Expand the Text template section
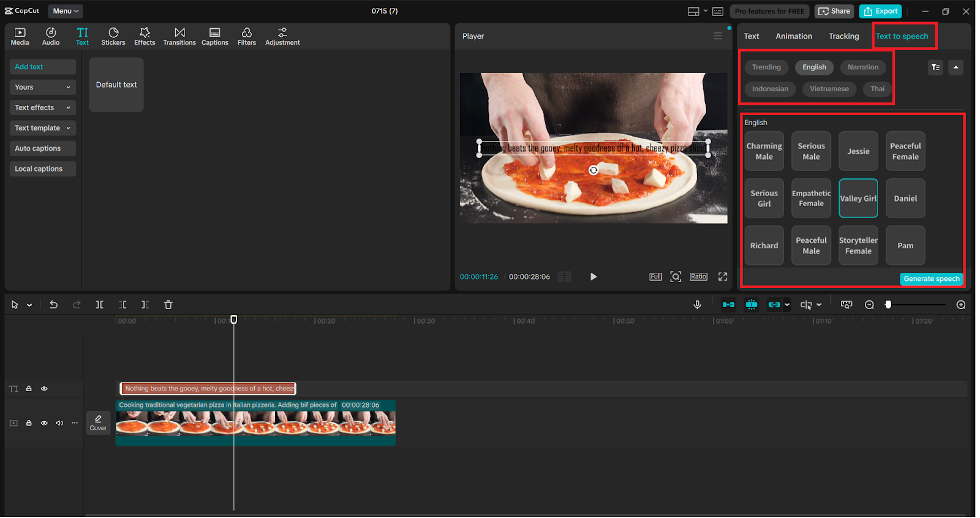980x518 pixels. tap(42, 128)
